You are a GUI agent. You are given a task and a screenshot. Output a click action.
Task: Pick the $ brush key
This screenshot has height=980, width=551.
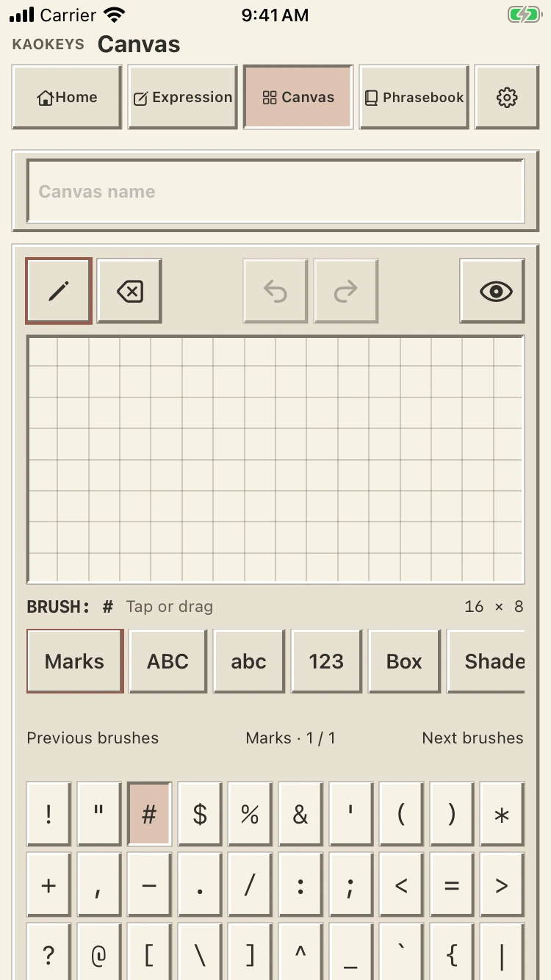click(x=200, y=814)
